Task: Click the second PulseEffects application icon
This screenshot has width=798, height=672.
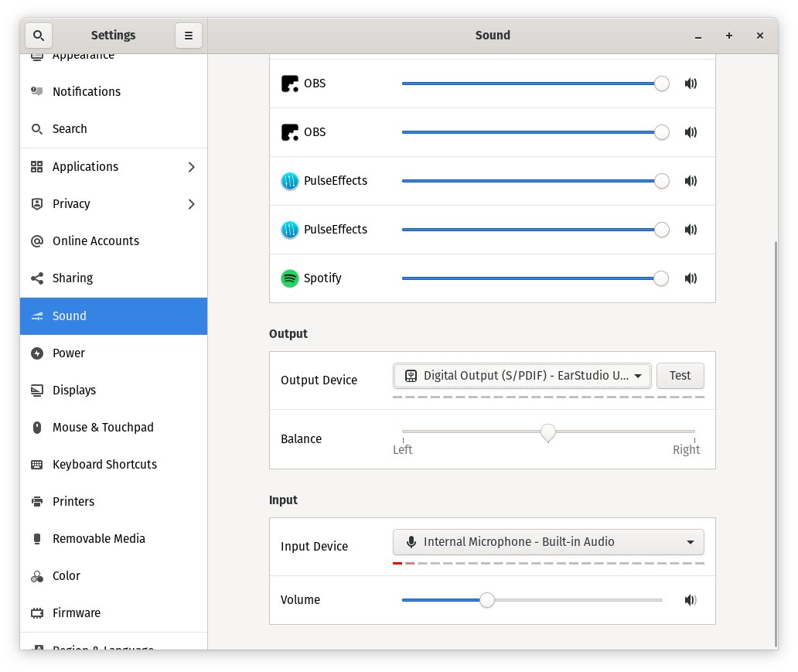Action: [289, 230]
